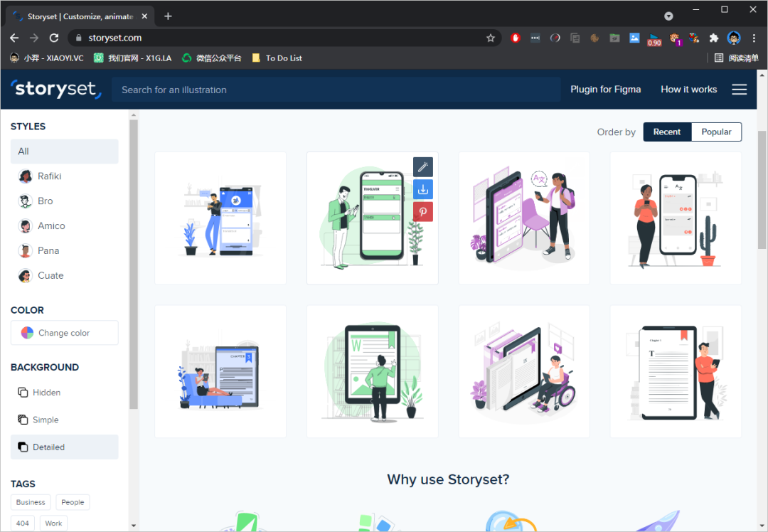768x532 pixels.
Task: Open How it works link
Action: pos(688,89)
